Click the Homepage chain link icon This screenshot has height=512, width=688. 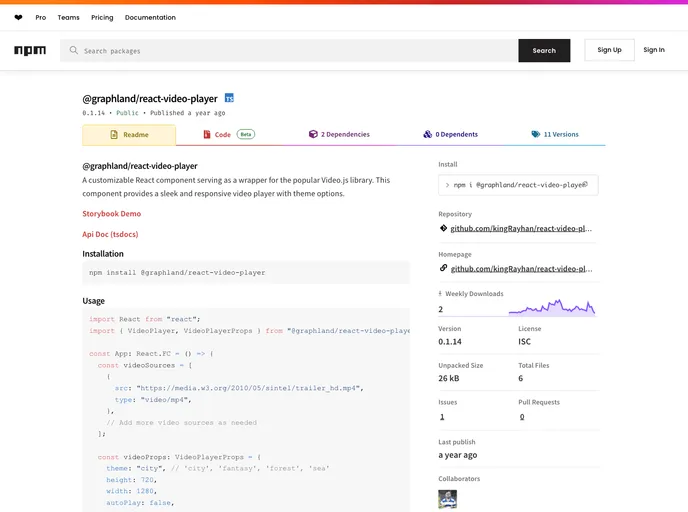[443, 268]
